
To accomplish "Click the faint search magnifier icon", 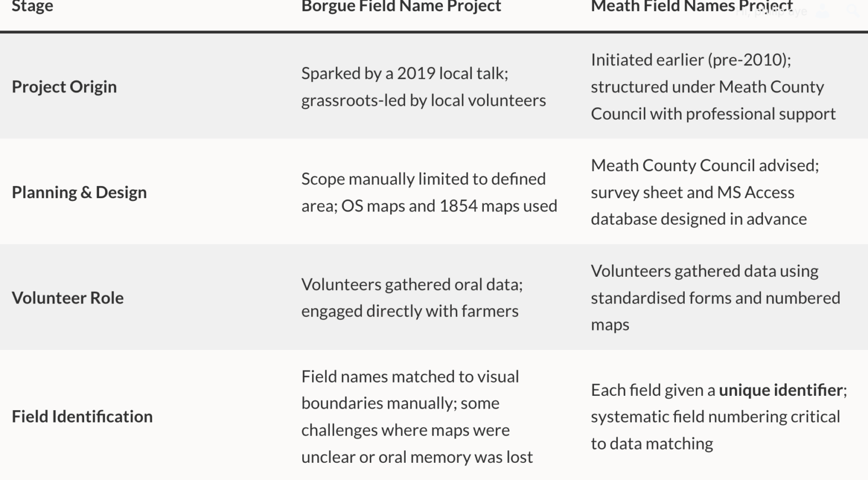I will coord(852,11).
